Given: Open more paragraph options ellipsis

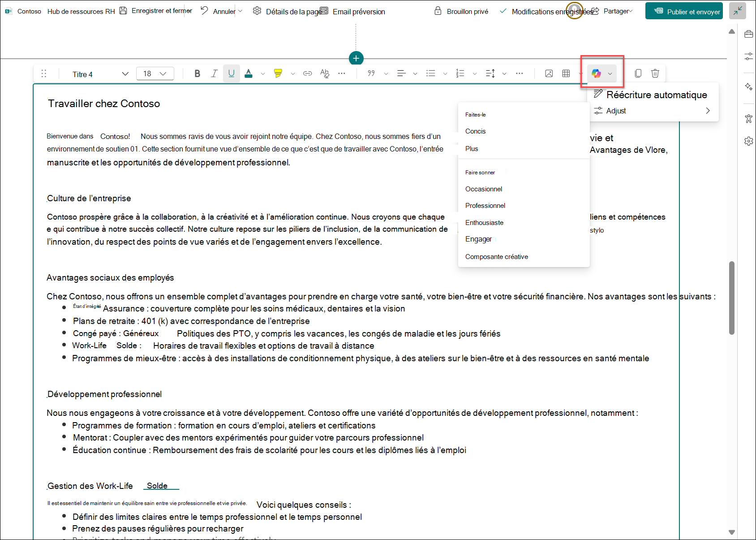Looking at the screenshot, I should tap(520, 73).
